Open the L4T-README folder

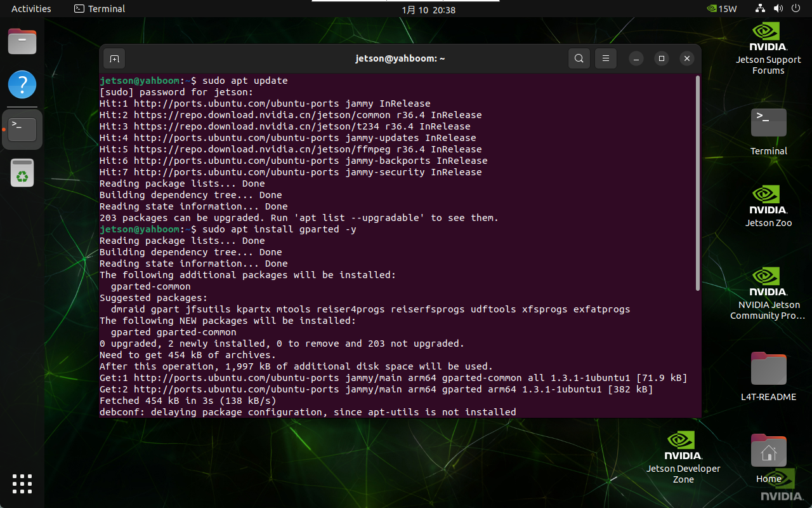768,375
